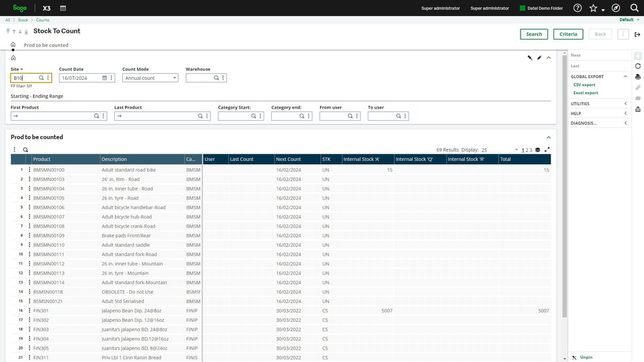Collapse the criteria header section

point(549,58)
